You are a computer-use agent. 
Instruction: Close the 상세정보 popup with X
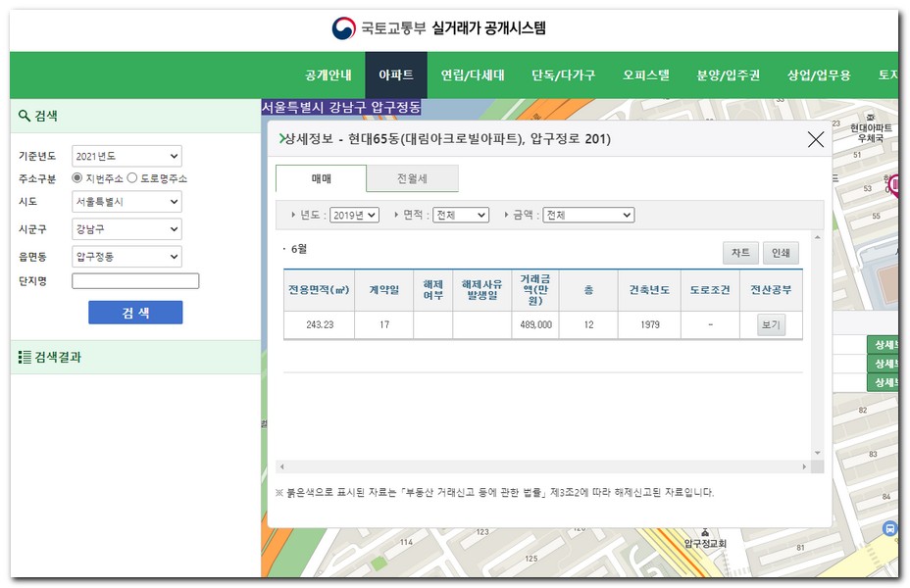[x=815, y=139]
